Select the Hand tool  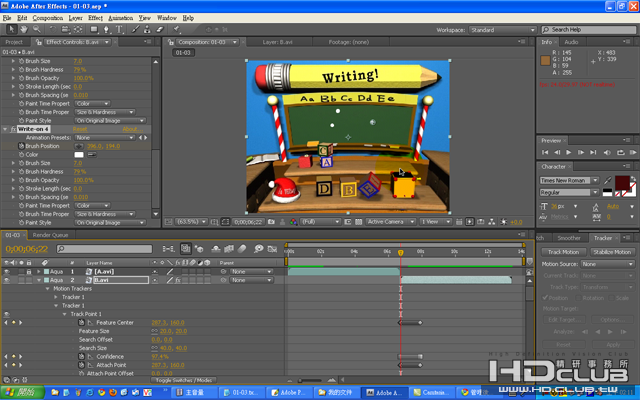coord(24,29)
